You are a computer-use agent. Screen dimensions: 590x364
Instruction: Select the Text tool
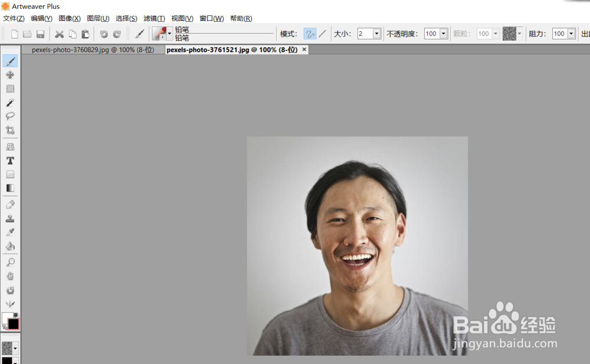[x=10, y=160]
